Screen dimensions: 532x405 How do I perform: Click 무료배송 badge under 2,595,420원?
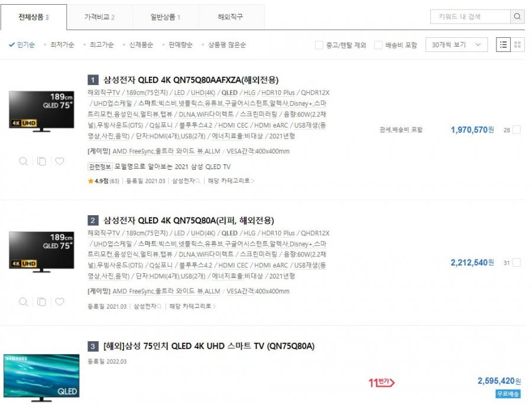pyautogui.click(x=508, y=394)
